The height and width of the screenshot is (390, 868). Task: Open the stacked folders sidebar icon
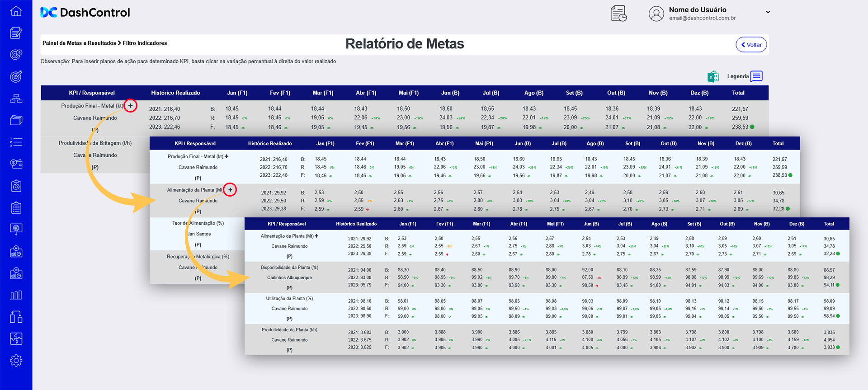16,120
